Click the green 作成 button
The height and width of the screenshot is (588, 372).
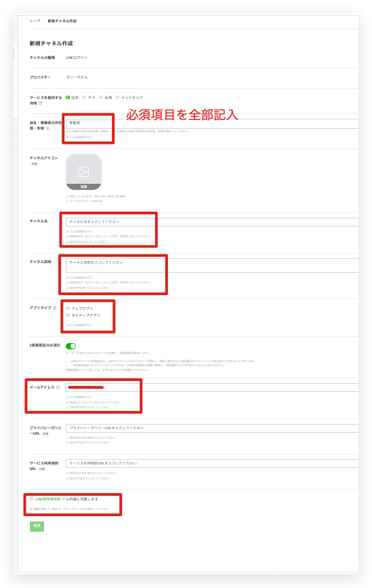pyautogui.click(x=37, y=526)
